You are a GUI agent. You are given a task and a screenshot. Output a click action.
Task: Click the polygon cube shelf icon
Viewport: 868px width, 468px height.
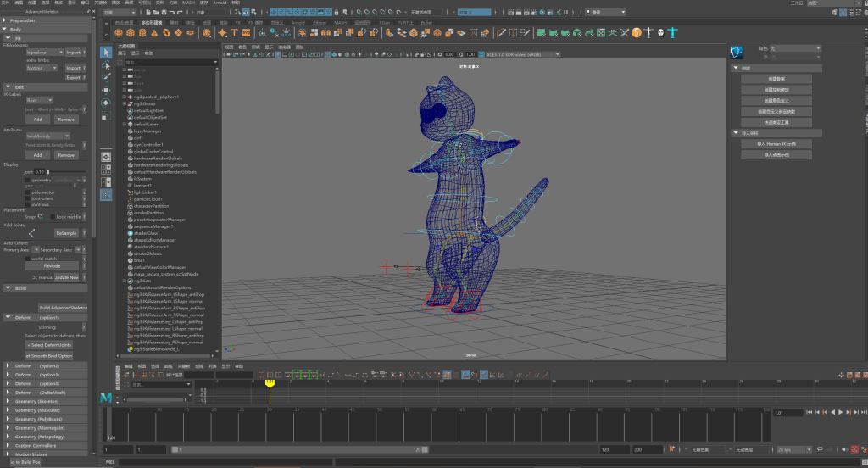point(131,32)
